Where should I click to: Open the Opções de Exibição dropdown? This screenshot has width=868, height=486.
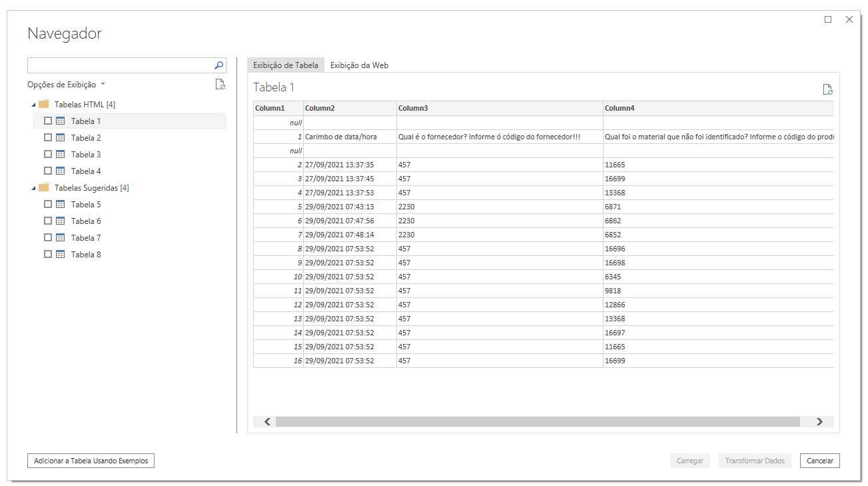[67, 85]
